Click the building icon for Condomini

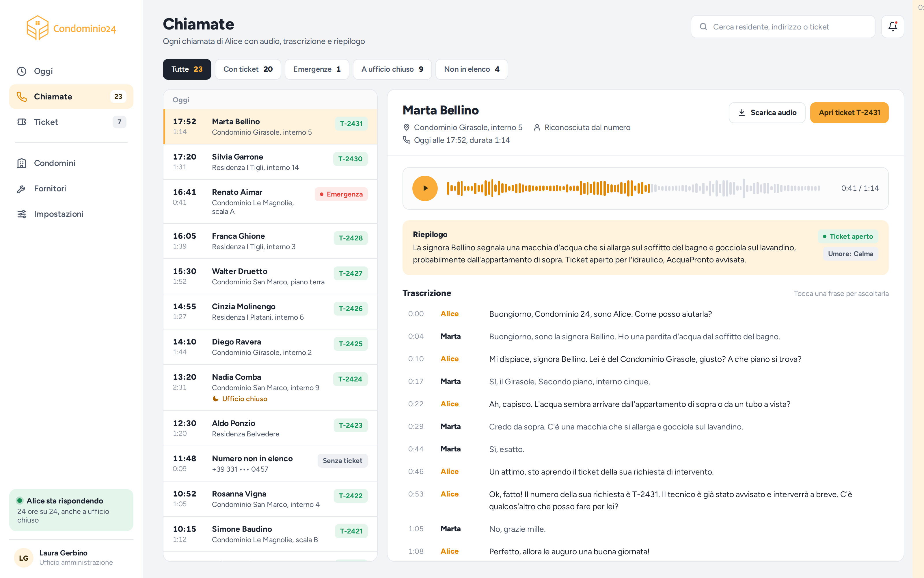[22, 163]
